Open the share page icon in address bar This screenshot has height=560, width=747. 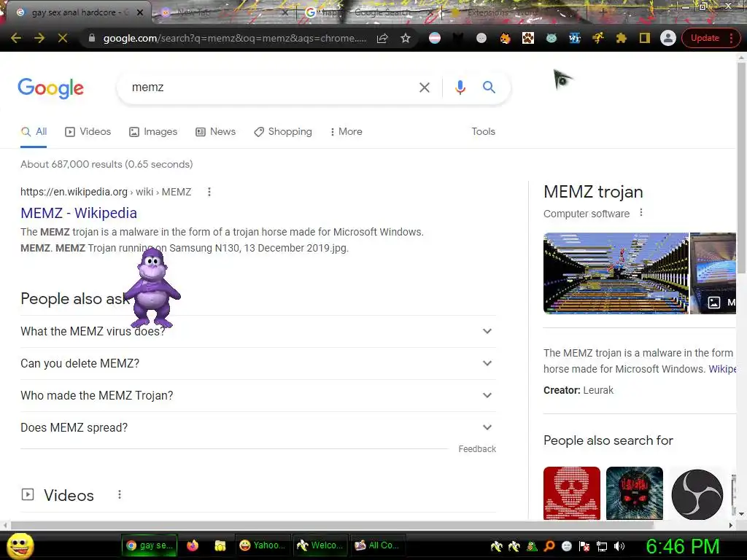(x=382, y=38)
